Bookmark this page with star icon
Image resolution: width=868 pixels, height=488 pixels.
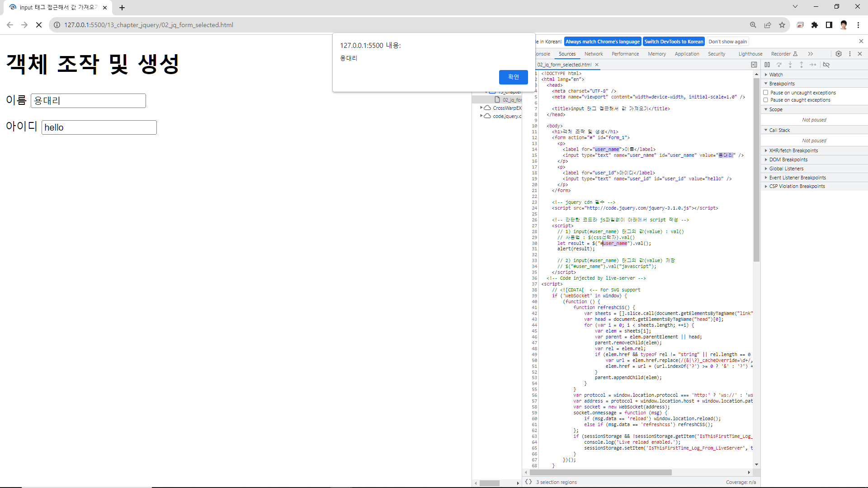(x=782, y=25)
